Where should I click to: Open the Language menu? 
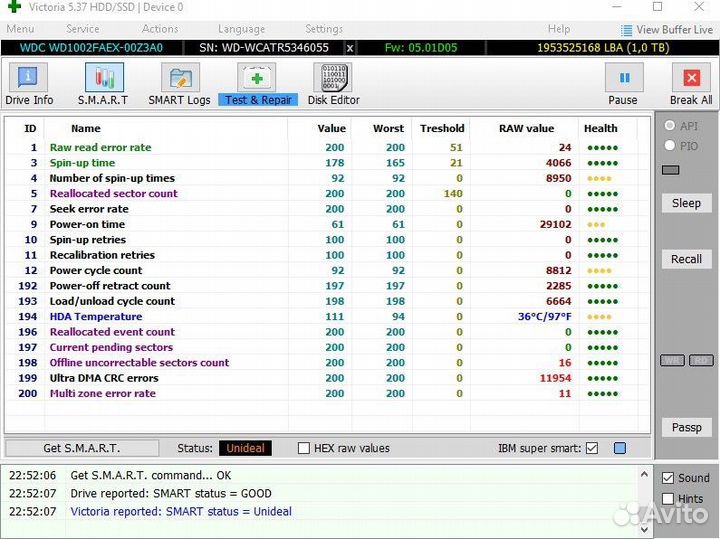click(x=242, y=29)
